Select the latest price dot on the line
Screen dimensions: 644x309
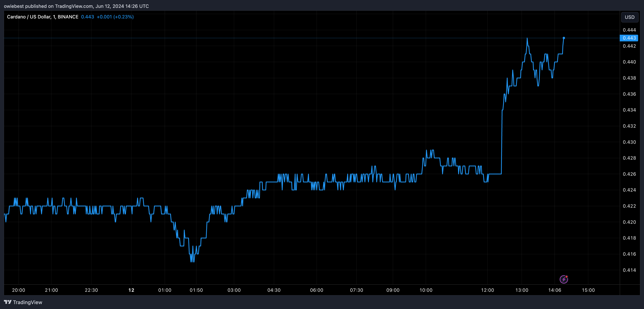click(x=563, y=38)
